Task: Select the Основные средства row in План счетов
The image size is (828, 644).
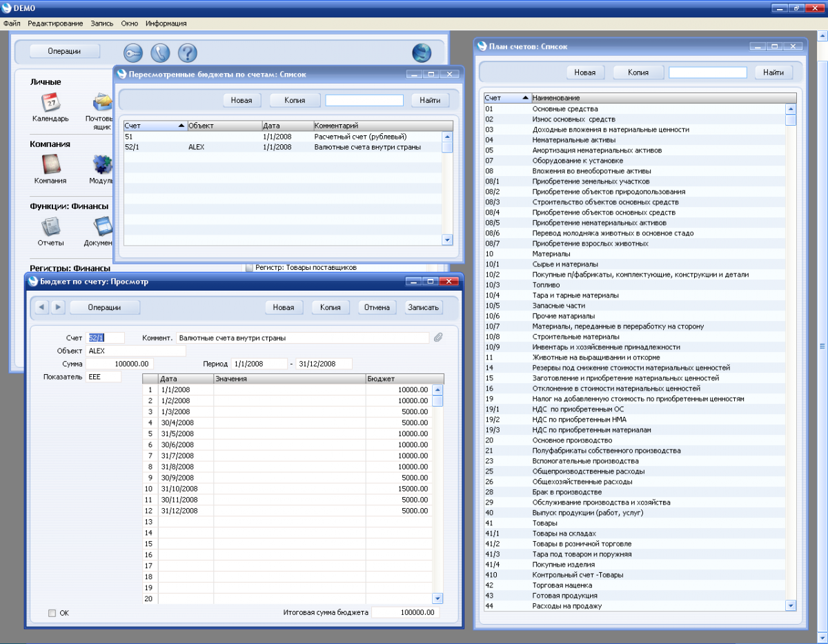Action: pos(635,109)
